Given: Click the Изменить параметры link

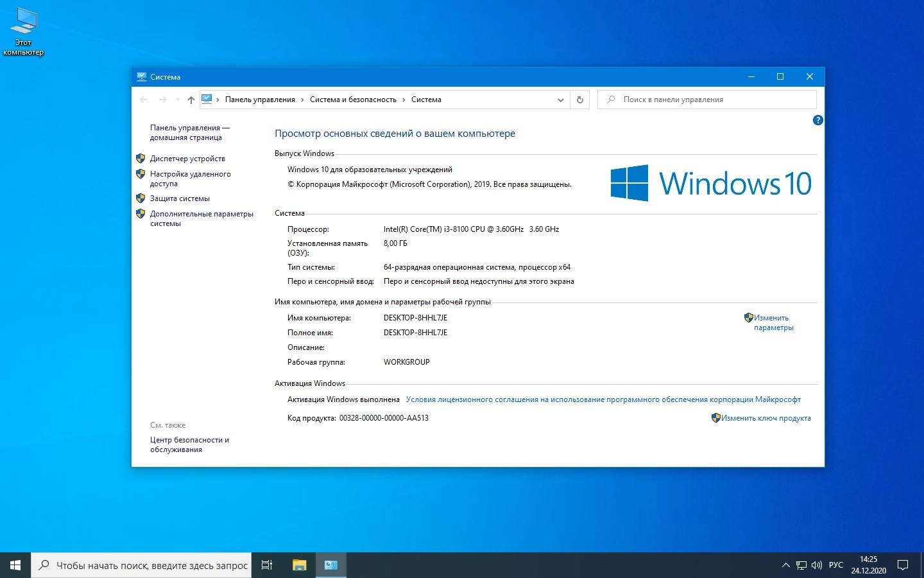Looking at the screenshot, I should click(x=774, y=322).
